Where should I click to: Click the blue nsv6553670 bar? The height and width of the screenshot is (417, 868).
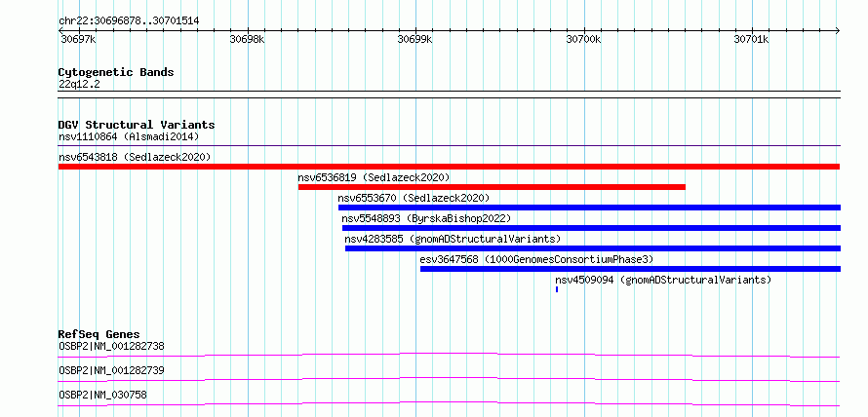click(589, 208)
